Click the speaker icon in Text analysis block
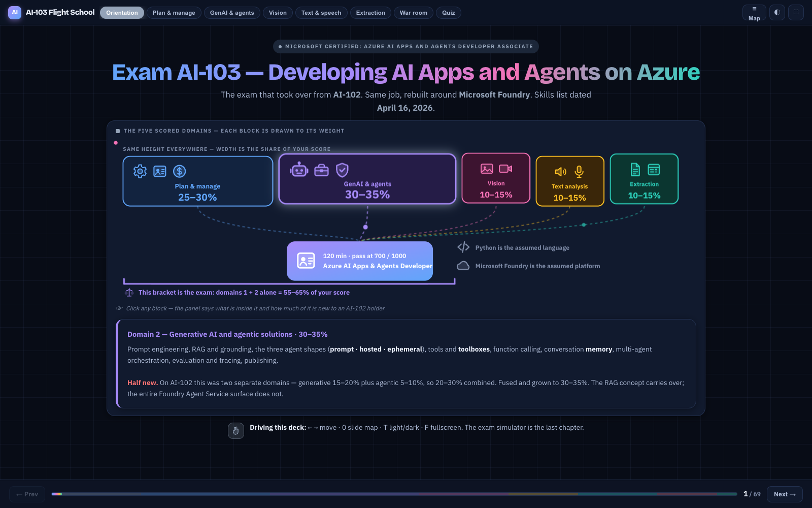The image size is (812, 508). click(x=560, y=172)
